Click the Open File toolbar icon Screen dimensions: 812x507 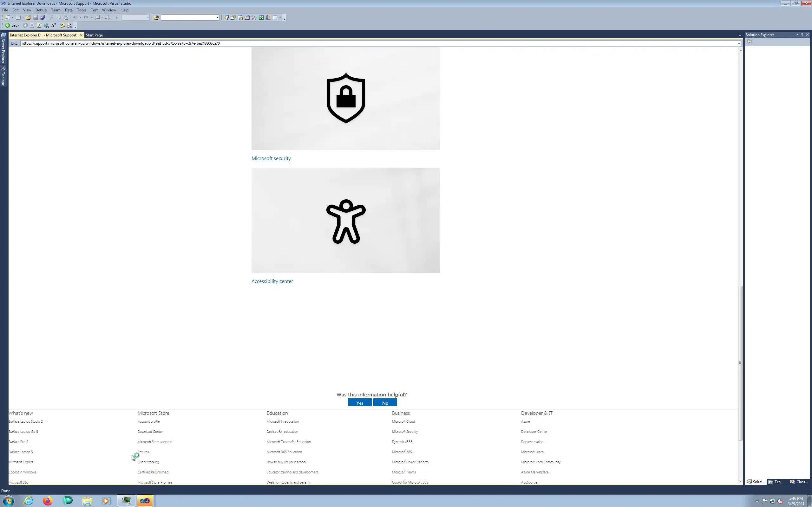tap(29, 17)
